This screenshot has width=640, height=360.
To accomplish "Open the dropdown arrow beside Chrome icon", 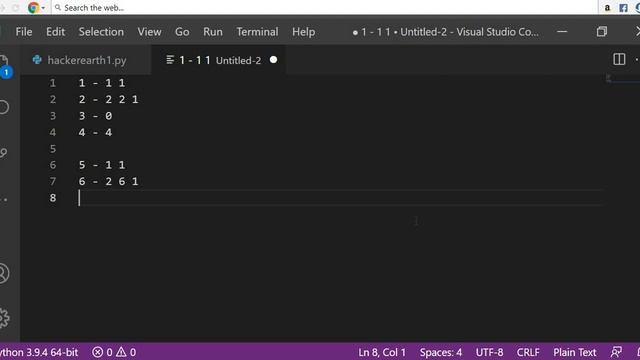I will point(43,8).
